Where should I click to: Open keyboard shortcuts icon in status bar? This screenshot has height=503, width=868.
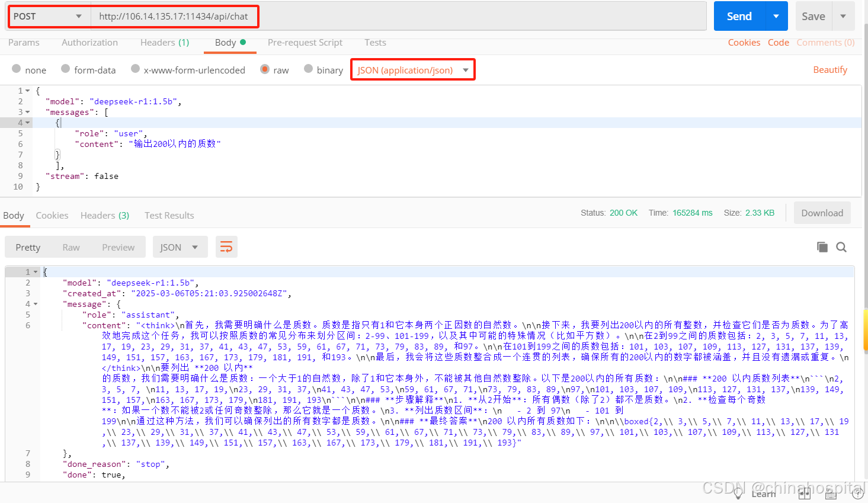point(831,493)
